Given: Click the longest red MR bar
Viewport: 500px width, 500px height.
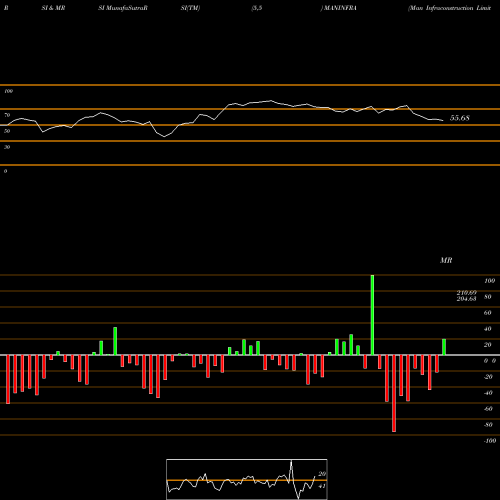Looking at the screenshot, I should click(x=394, y=393).
